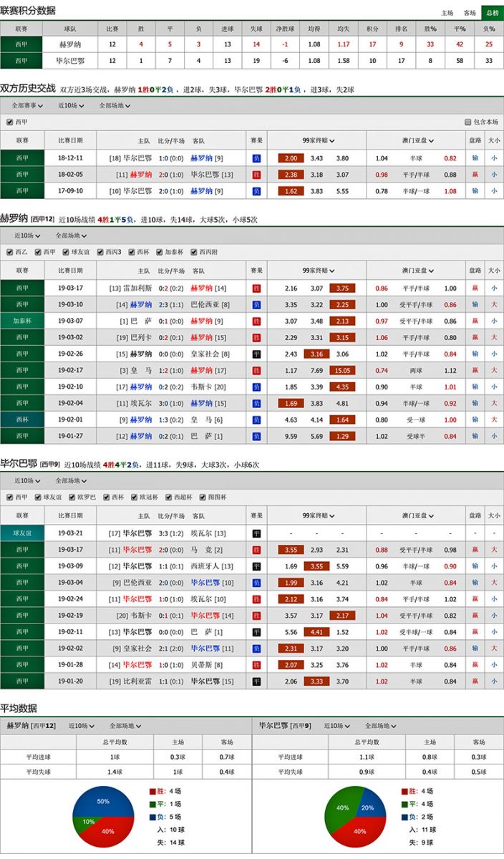This screenshot has width=504, height=859.
Task: Click the 负 badge in 赫罗纳 0:2 巴萨 row
Action: pyautogui.click(x=256, y=437)
